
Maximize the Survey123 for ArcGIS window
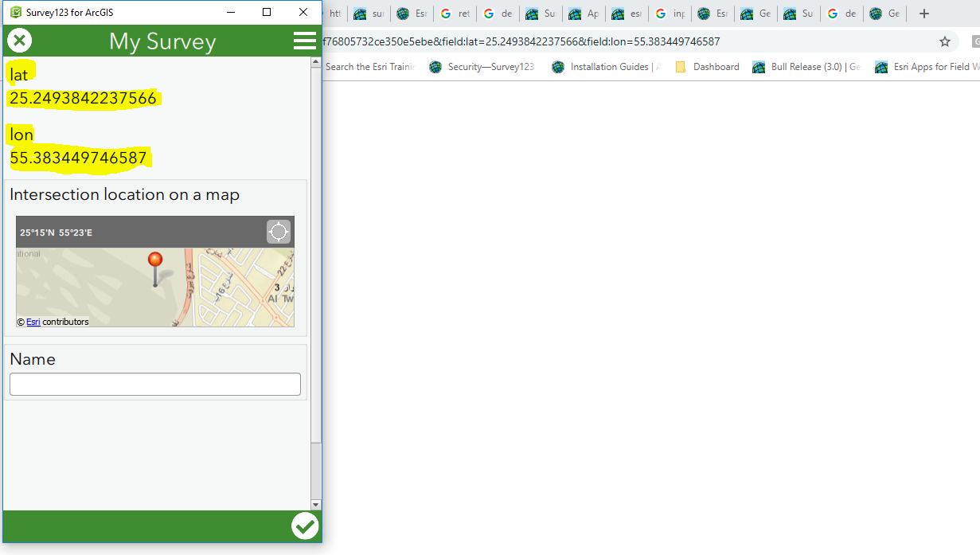[267, 12]
